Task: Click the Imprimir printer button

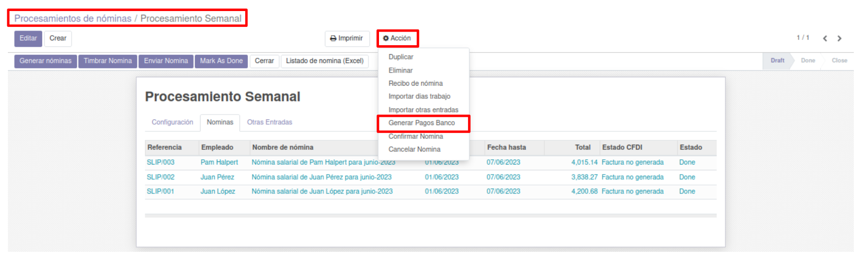Action: pos(346,38)
